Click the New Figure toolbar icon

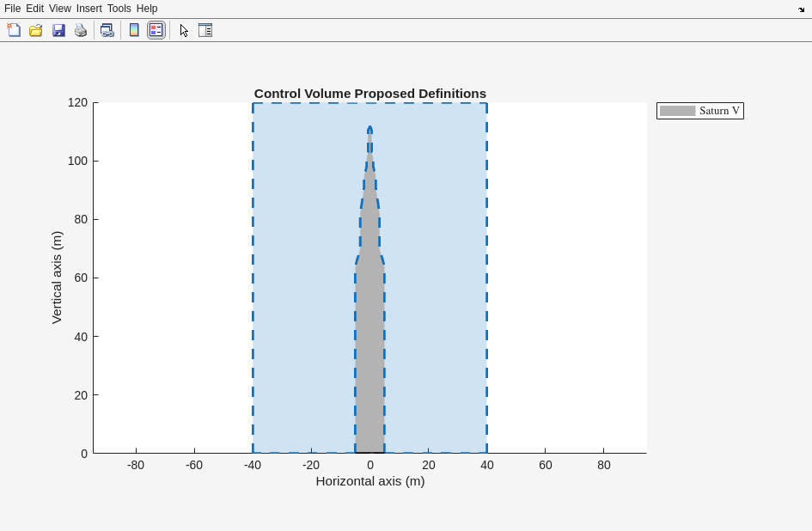[14, 30]
